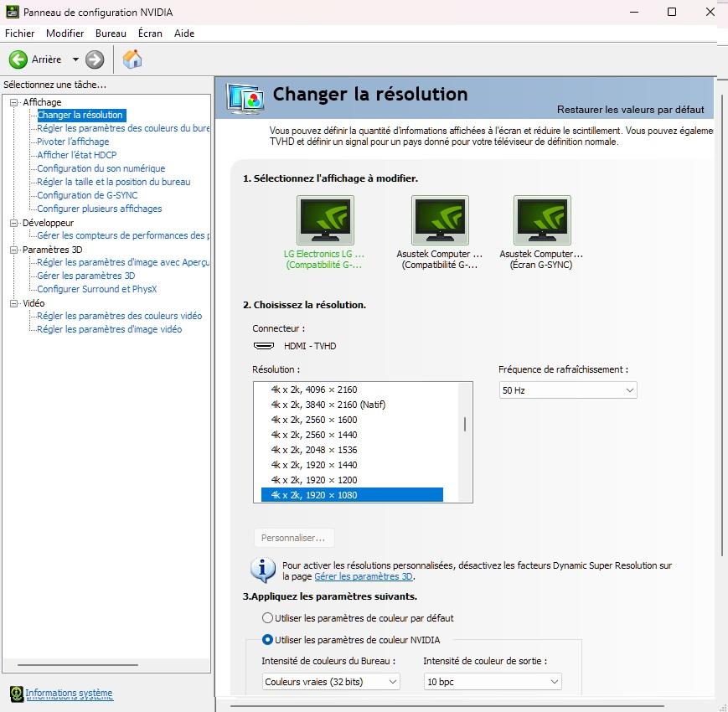Open Configurer Surround et PhysX task
Viewport: 728px width, 712px height.
tap(97, 289)
